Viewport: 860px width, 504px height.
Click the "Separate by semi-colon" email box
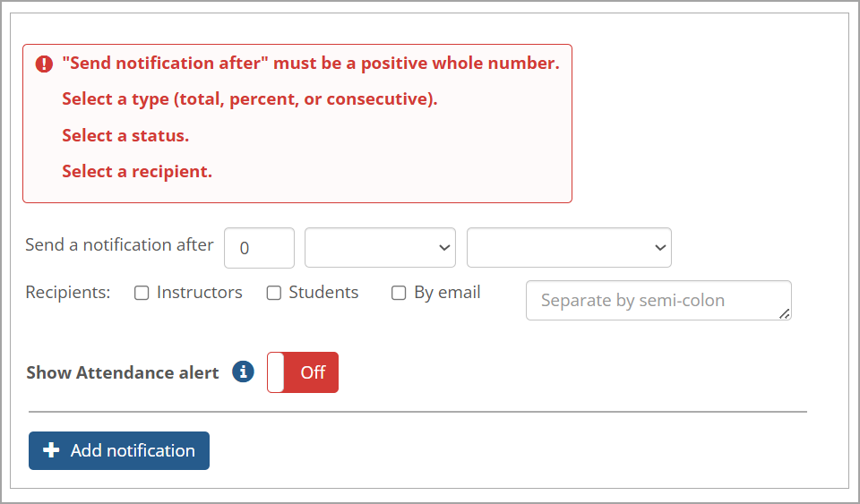pos(658,301)
